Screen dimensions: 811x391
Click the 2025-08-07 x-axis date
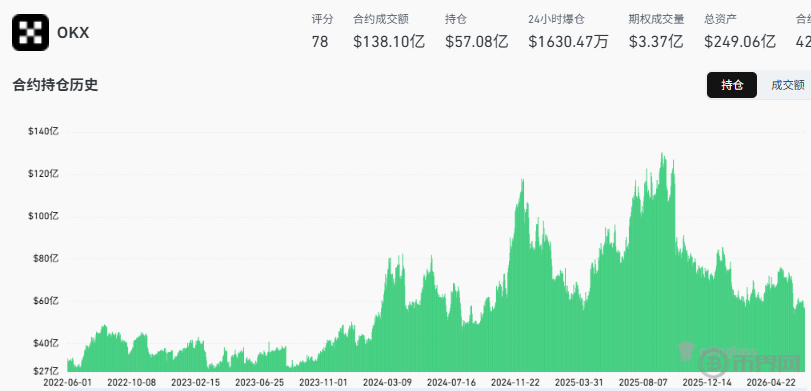click(x=643, y=383)
